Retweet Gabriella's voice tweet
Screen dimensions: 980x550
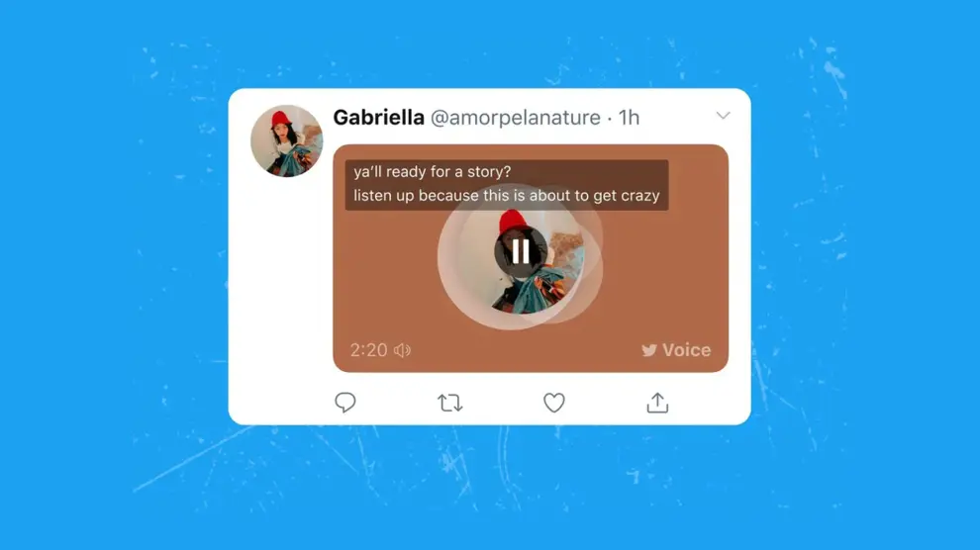click(450, 403)
